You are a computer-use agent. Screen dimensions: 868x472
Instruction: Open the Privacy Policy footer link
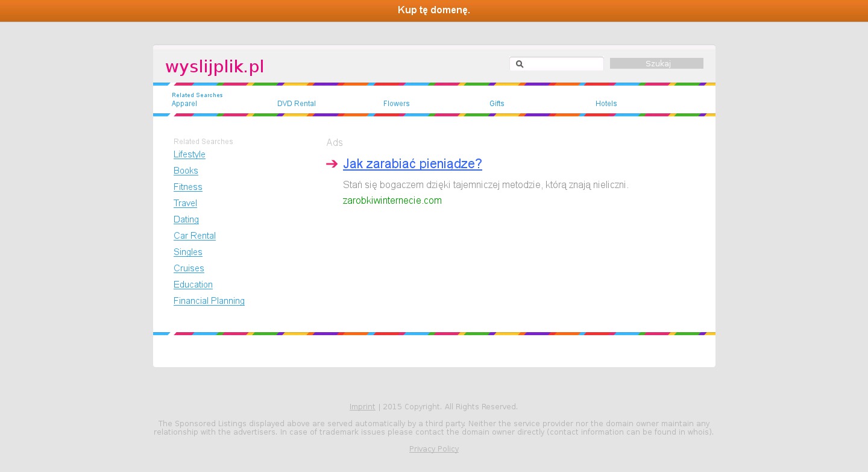[x=434, y=449]
